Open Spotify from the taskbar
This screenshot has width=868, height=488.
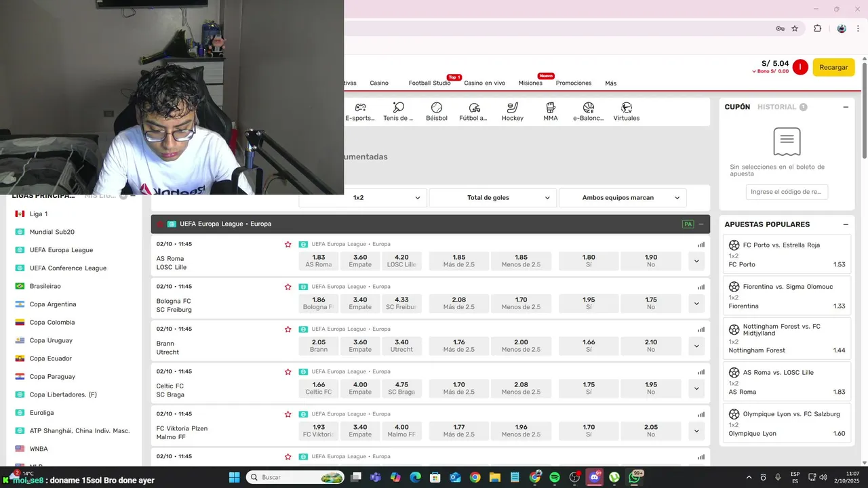(x=554, y=477)
